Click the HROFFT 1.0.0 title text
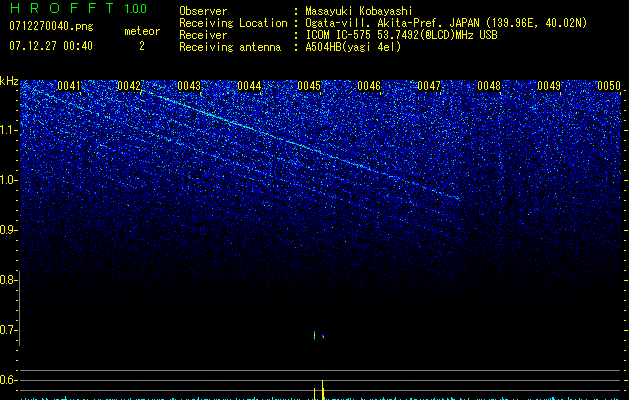This screenshot has height=400, width=629. (x=79, y=8)
